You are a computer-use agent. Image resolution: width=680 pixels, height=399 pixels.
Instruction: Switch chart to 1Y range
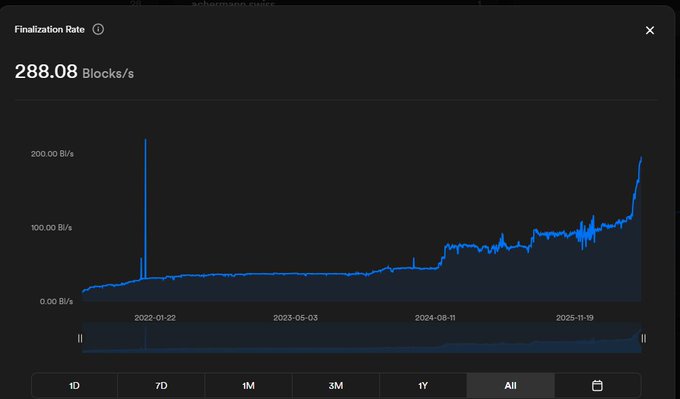pyautogui.click(x=423, y=386)
